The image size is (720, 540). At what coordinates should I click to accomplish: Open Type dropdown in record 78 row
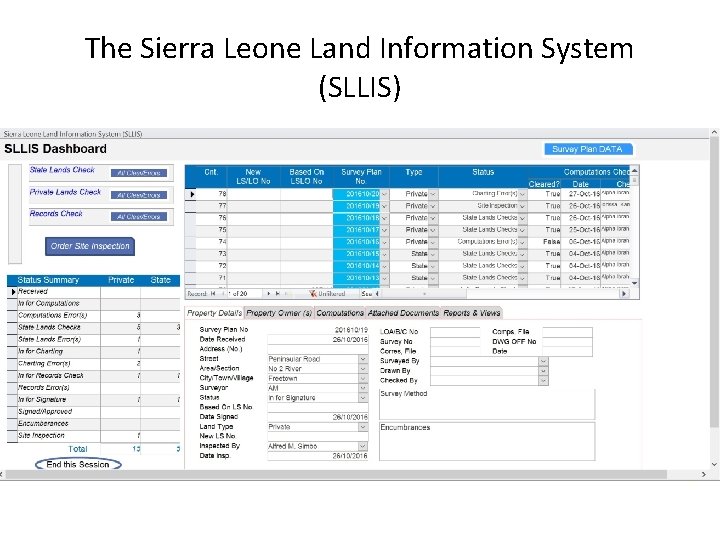(433, 194)
